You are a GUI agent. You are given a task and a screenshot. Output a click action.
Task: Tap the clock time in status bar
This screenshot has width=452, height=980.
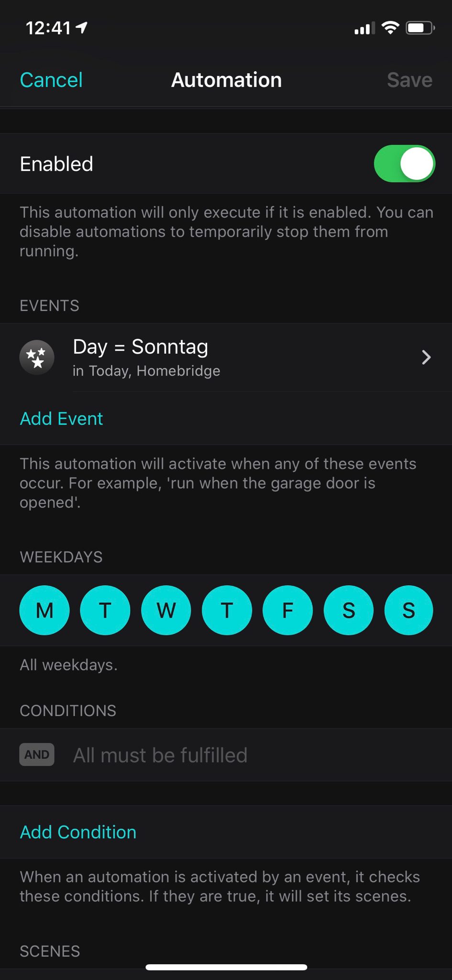pos(48,28)
